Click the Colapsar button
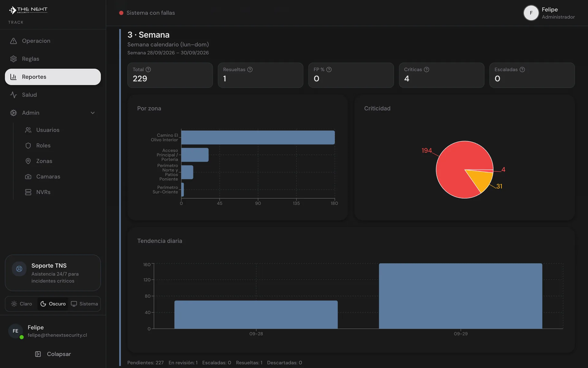Screen dimensions: 588x368 pos(53,354)
